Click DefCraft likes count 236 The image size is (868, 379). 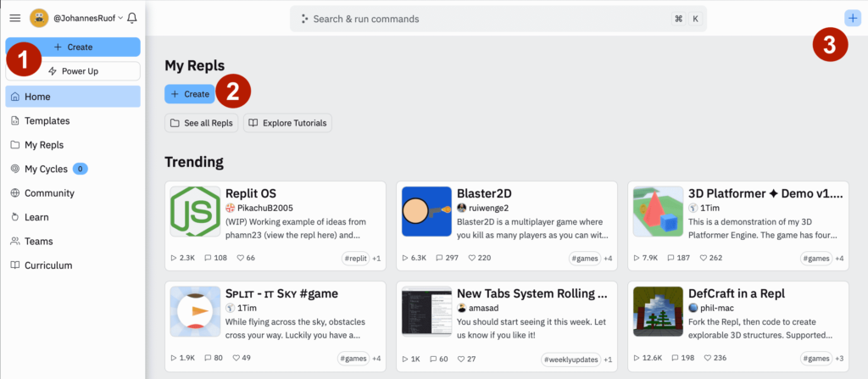[715, 359]
